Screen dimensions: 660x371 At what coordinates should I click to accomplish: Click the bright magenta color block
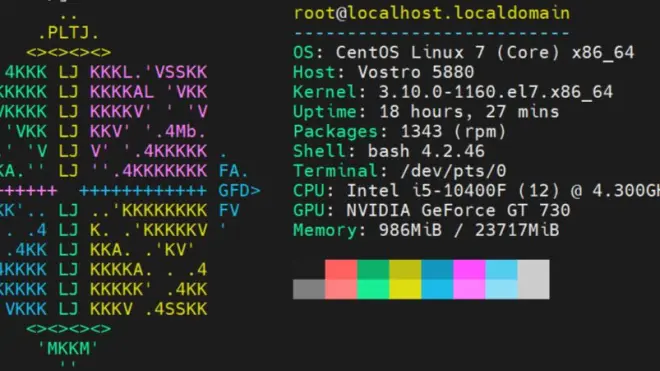click(x=469, y=270)
